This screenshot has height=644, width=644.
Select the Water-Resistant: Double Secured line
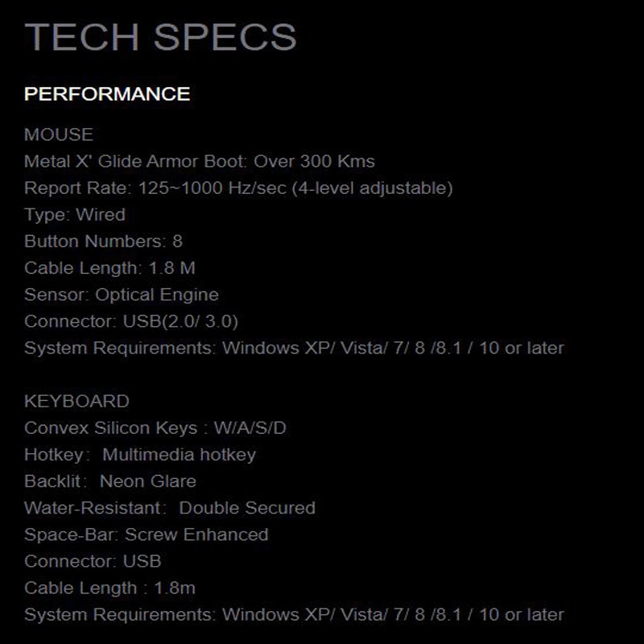[170, 508]
